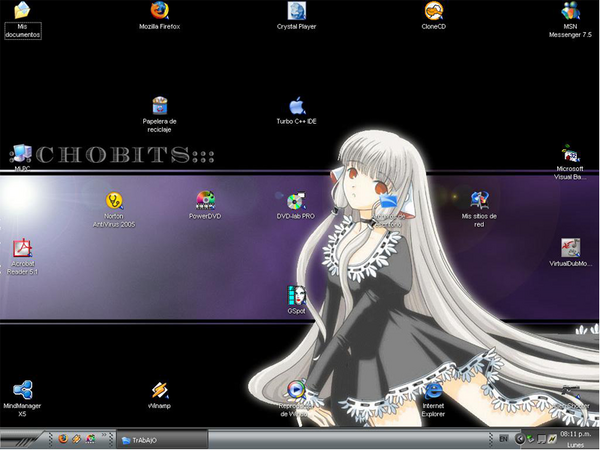Expand hidden system tray icons arrow
The width and height of the screenshot is (600, 450).
[519, 439]
